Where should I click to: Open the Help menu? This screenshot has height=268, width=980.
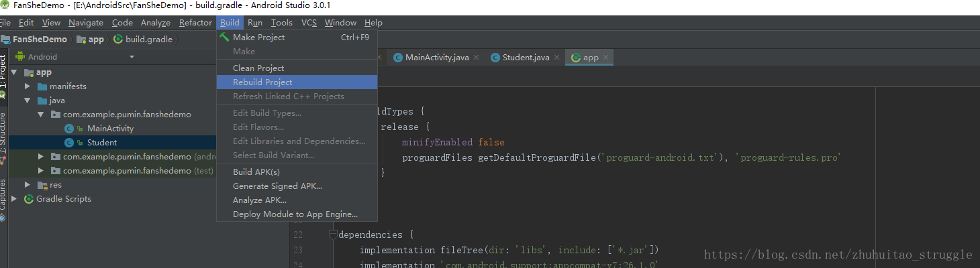[373, 22]
